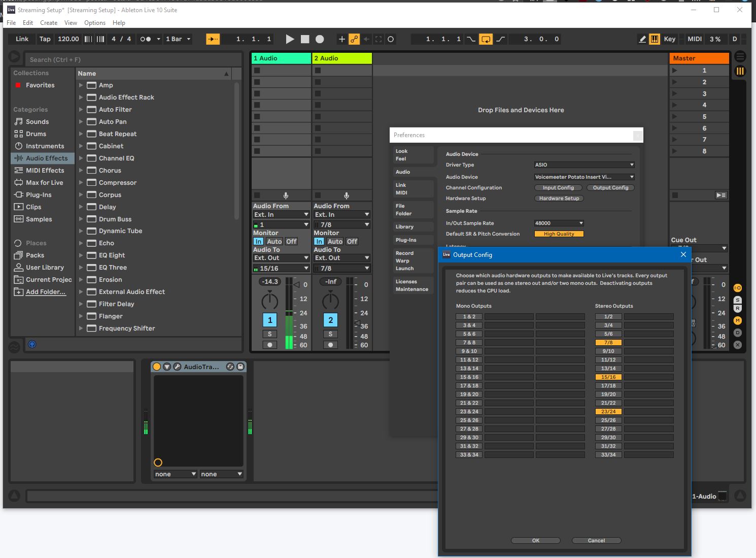Toggle the Draw Mode pencil icon

coord(642,39)
